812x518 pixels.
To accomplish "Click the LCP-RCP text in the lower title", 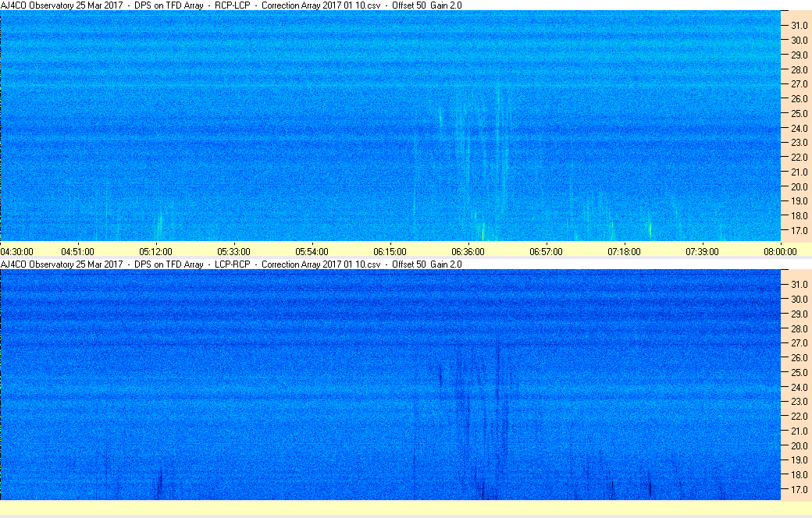I will click(x=233, y=264).
